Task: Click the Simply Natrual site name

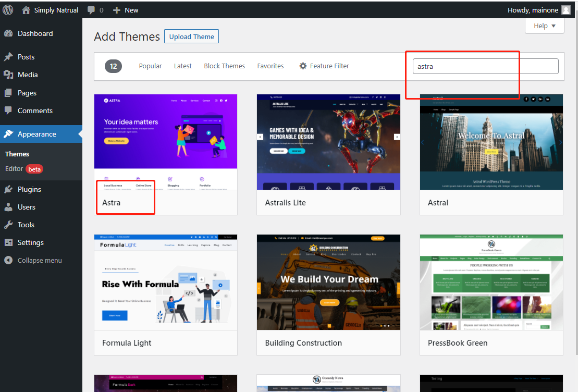Action: click(56, 10)
